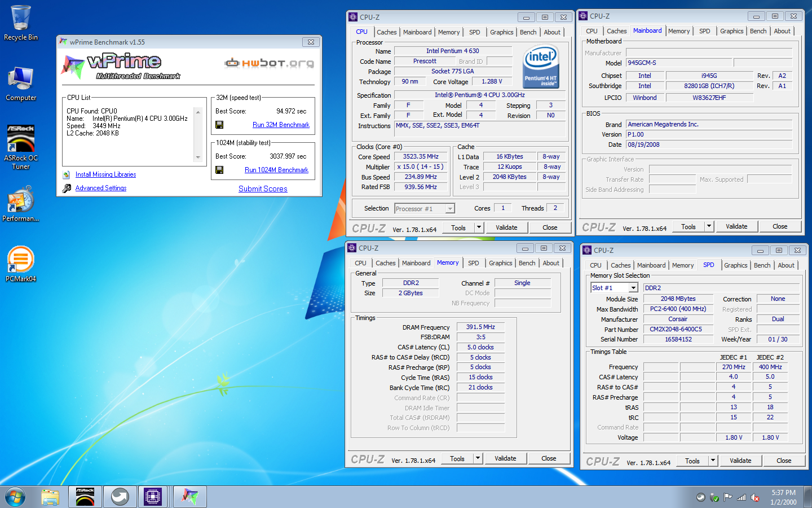Click the Install Missing Libraries icon

tap(67, 175)
